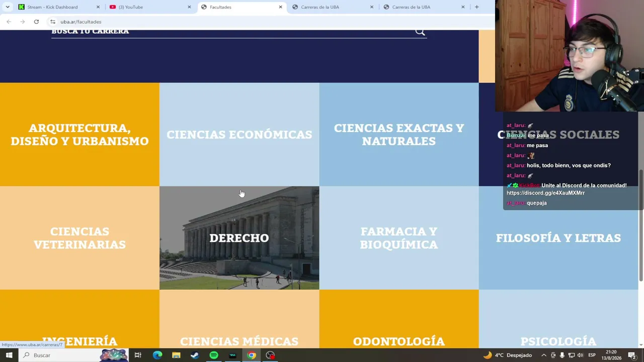Show hidden system tray icons
644x362 pixels.
(x=544, y=355)
